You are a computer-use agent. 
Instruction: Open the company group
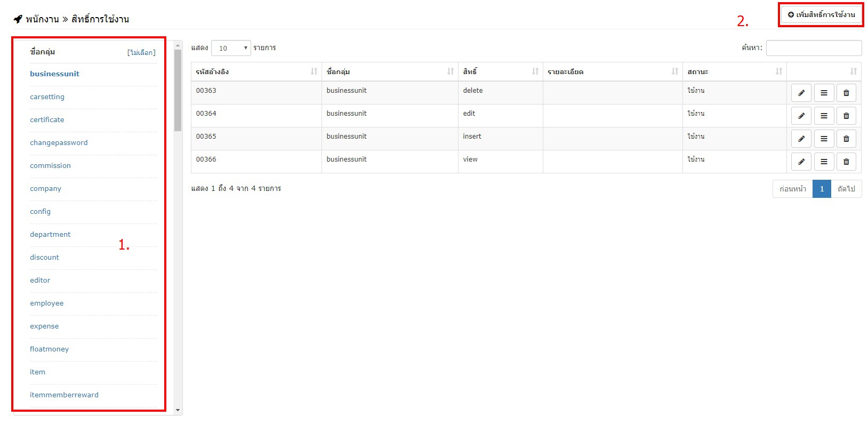(x=45, y=189)
